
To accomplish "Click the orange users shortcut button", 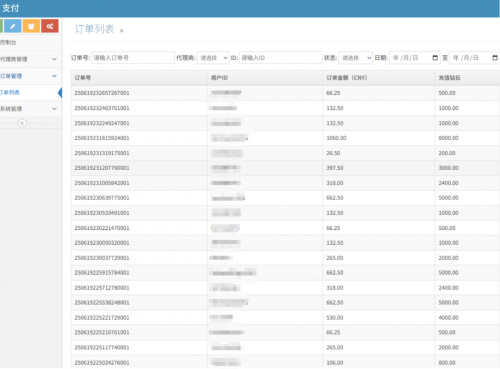I will 31,26.
